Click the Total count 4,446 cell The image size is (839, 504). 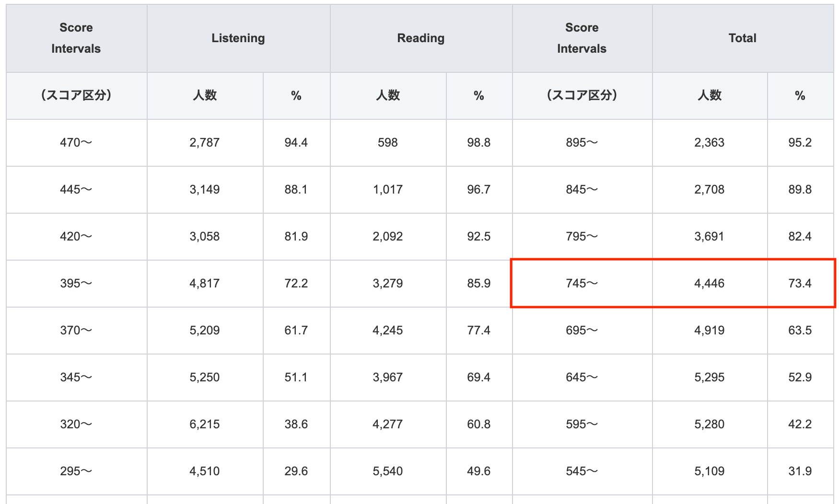click(709, 284)
